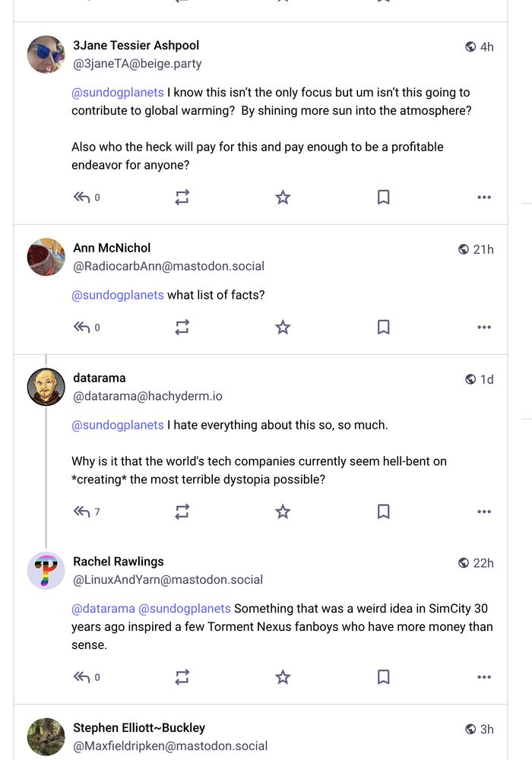This screenshot has width=532, height=760.
Task: Open Ann McNichol's profile name
Action: (x=112, y=248)
